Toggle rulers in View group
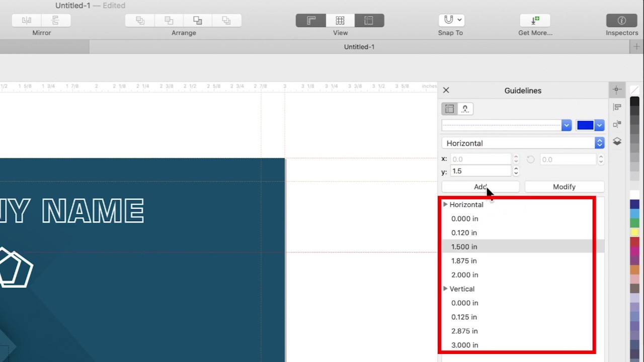The height and width of the screenshot is (362, 644). (311, 20)
